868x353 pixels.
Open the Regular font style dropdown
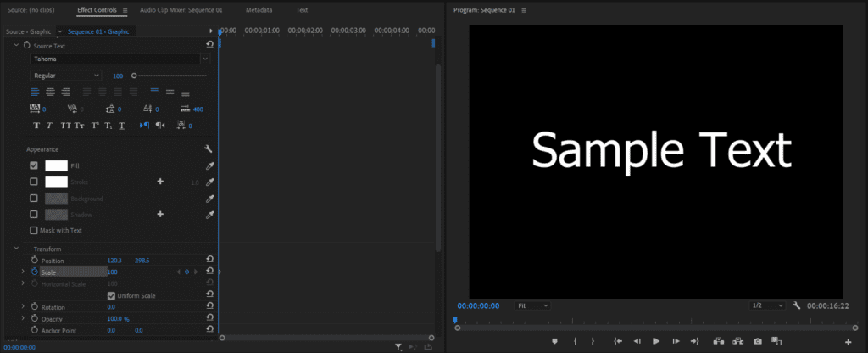click(66, 76)
